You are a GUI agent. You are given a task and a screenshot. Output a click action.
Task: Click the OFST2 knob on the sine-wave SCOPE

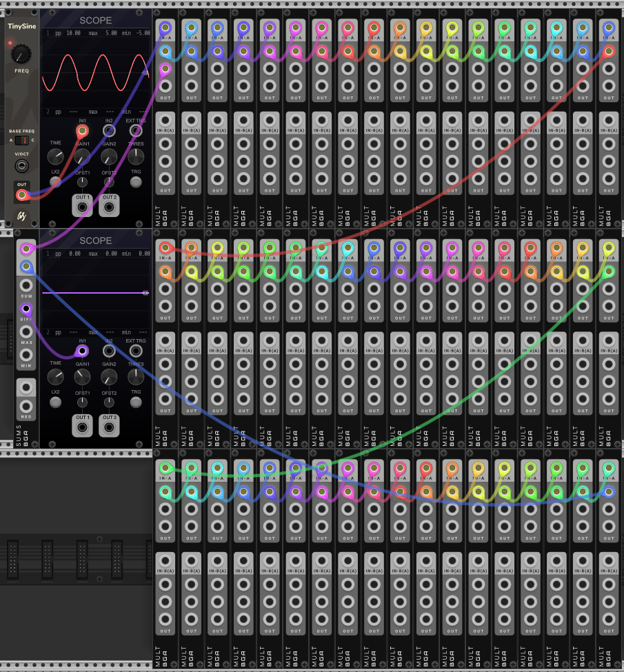109,182
